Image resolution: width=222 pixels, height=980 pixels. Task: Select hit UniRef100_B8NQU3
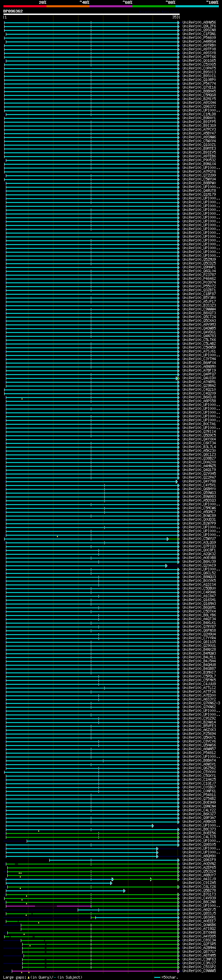199,577
